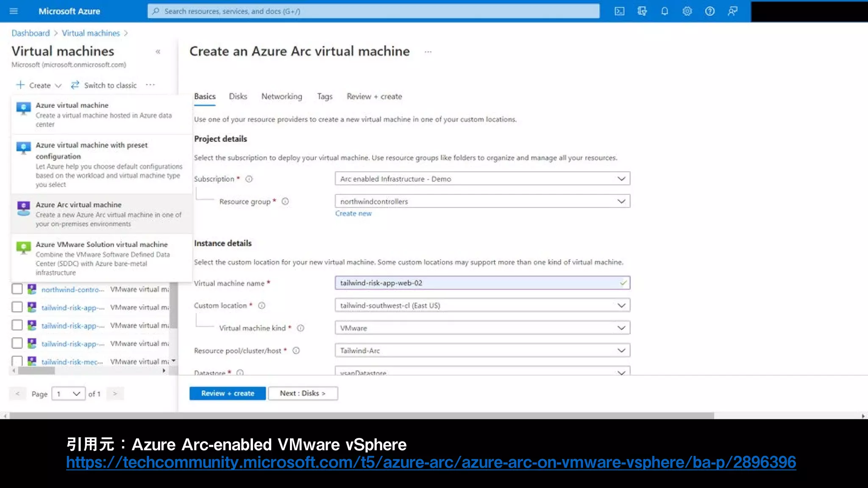868x488 pixels.
Task: Choose Azure virtual machine with preset configuration
Action: pos(102,164)
